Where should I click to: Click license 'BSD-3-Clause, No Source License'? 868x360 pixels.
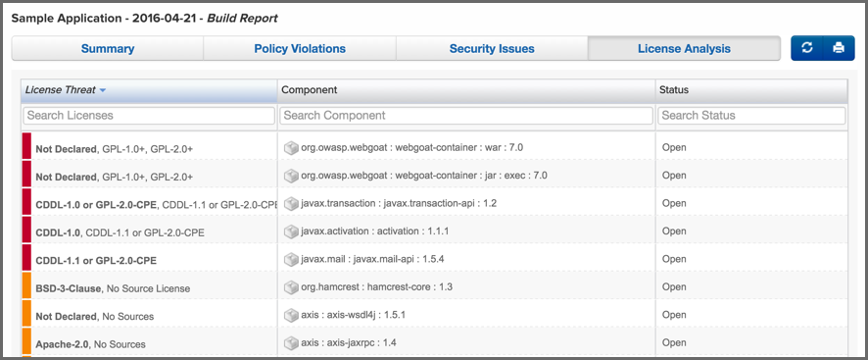(113, 288)
